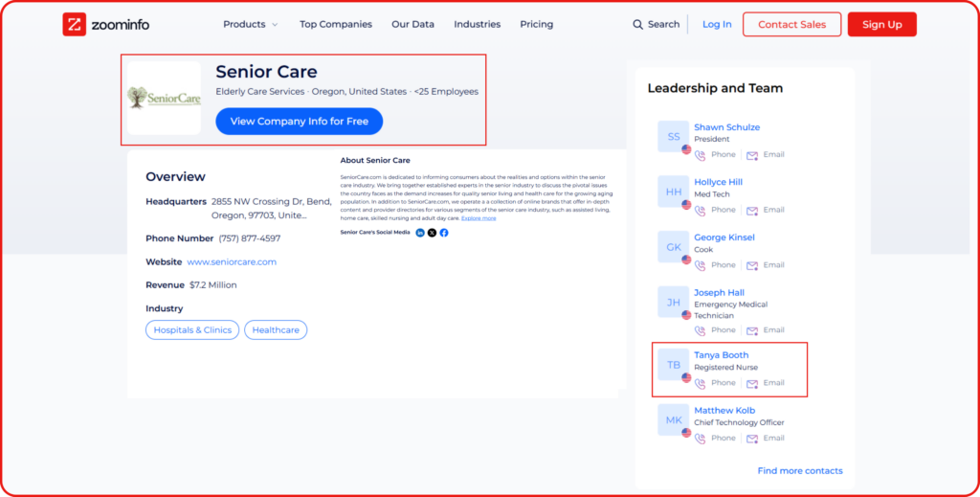This screenshot has width=980, height=497.
Task: Click the phone number (757) 877-4597
Action: point(250,238)
